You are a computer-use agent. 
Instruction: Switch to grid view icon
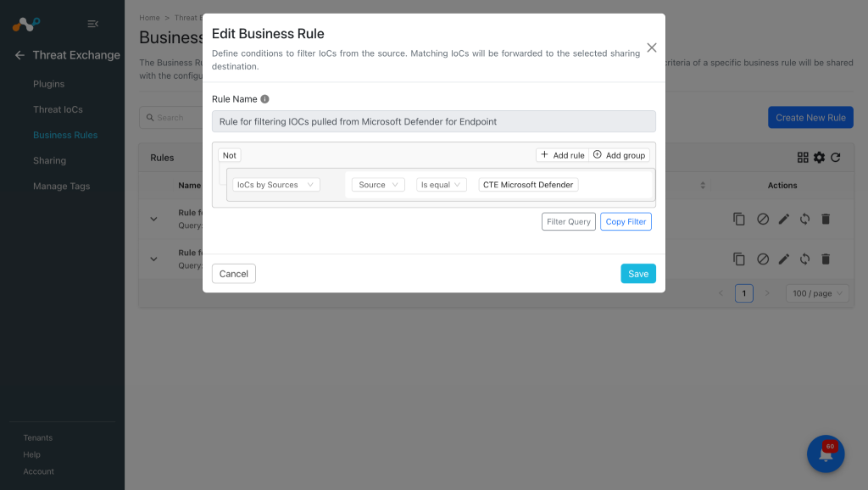(803, 158)
